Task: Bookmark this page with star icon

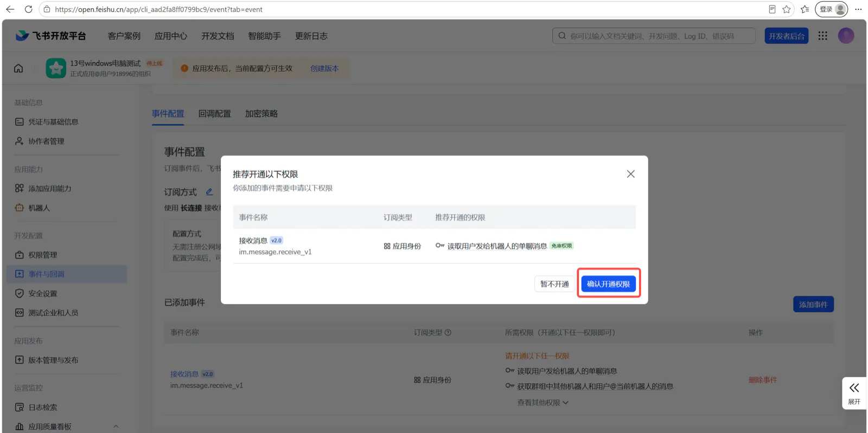Action: coord(787,9)
